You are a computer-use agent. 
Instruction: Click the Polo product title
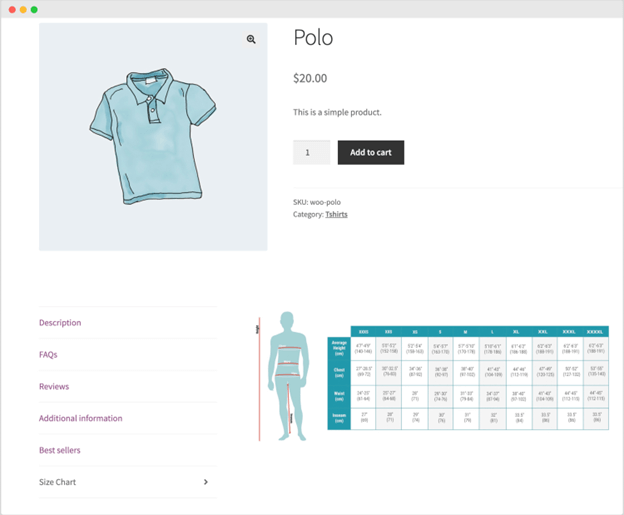pyautogui.click(x=313, y=38)
